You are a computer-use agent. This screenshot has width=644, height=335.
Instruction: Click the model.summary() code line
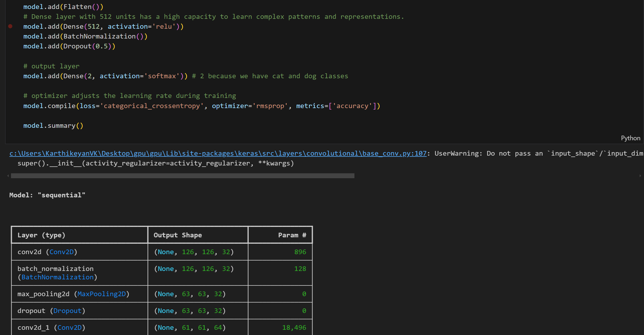53,126
